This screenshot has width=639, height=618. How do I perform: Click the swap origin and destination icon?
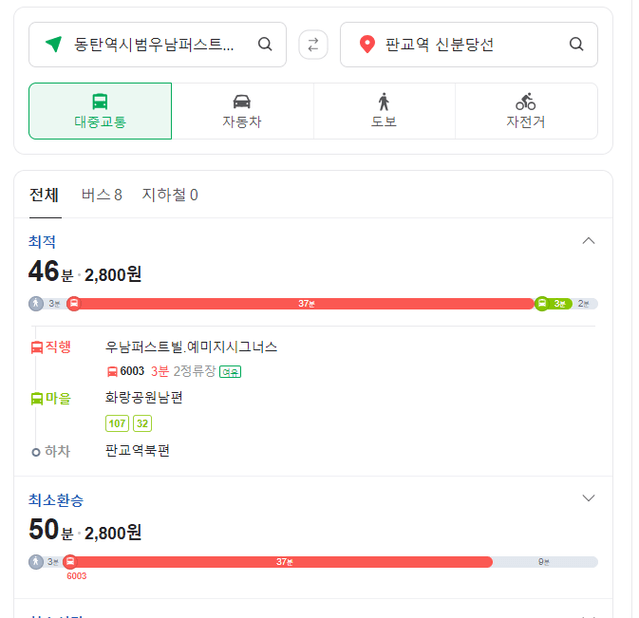[x=313, y=44]
